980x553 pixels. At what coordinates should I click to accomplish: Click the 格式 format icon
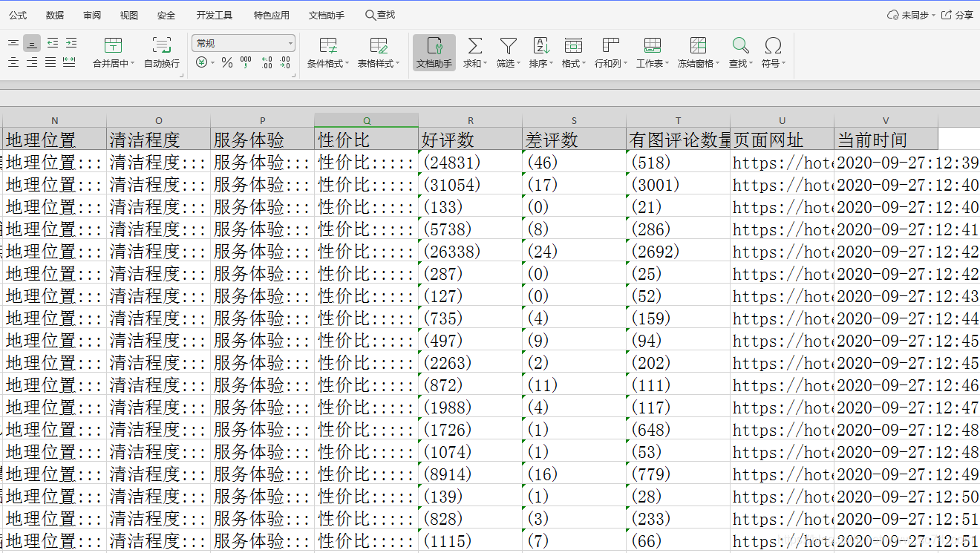[573, 45]
